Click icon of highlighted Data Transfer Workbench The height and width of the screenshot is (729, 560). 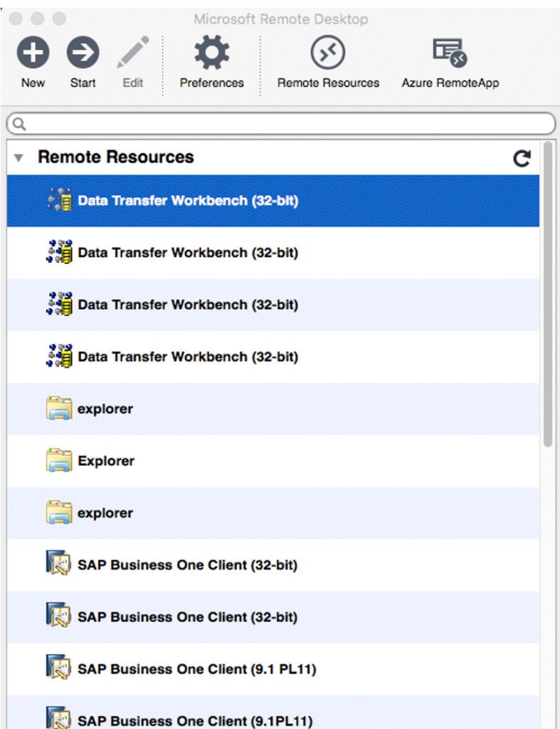(60, 200)
